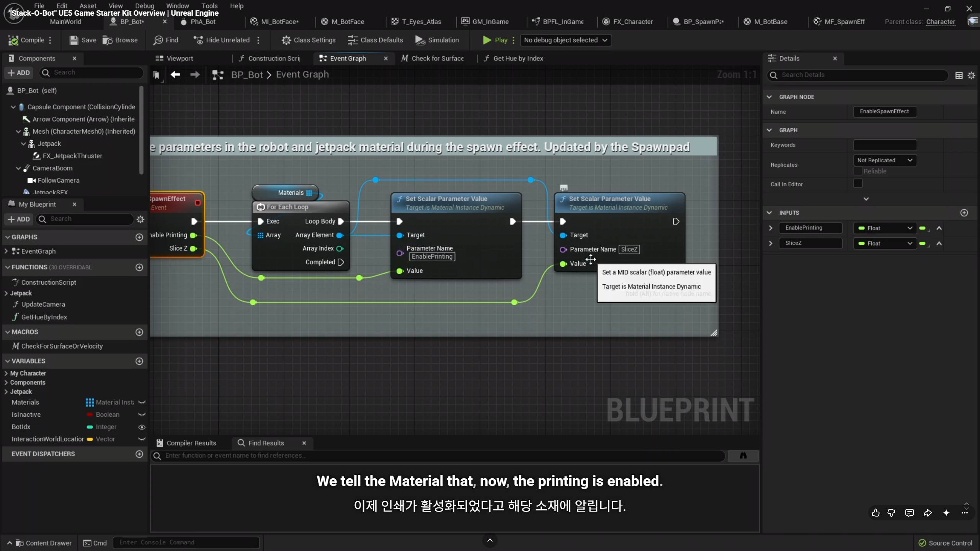Image resolution: width=980 pixels, height=551 pixels.
Task: Switch to the Viewport tab
Action: [175, 59]
